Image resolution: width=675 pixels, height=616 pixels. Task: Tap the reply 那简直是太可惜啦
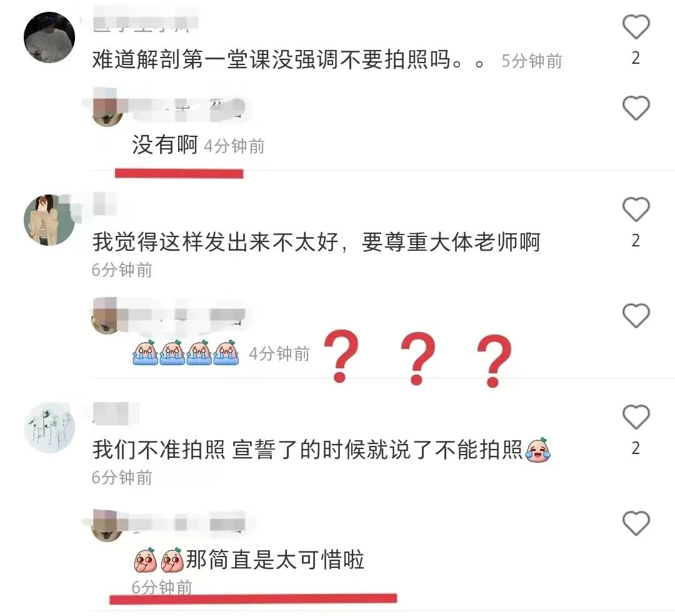[x=276, y=560]
